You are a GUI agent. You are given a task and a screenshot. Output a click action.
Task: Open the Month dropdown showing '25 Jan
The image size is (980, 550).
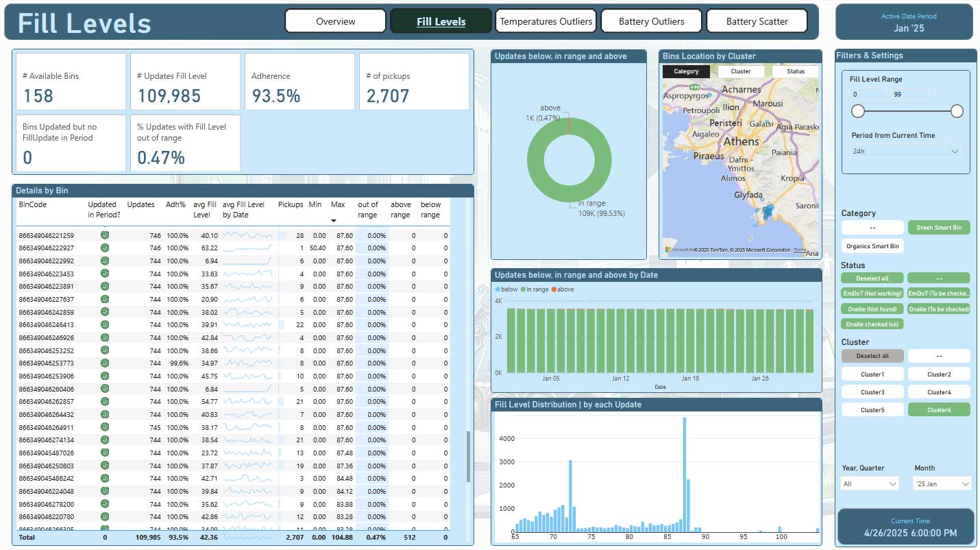(942, 483)
